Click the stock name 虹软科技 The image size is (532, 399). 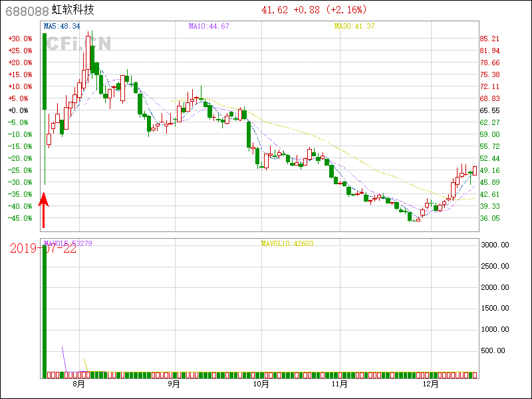[73, 9]
